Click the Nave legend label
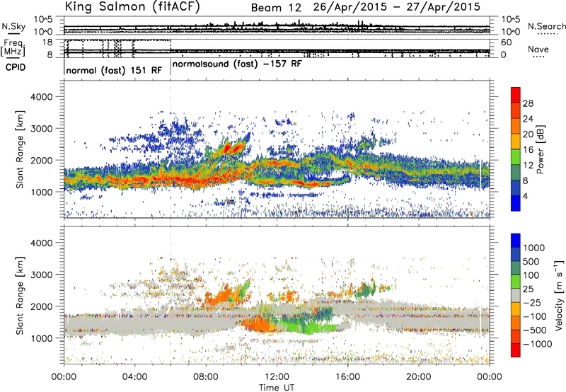 coord(538,49)
